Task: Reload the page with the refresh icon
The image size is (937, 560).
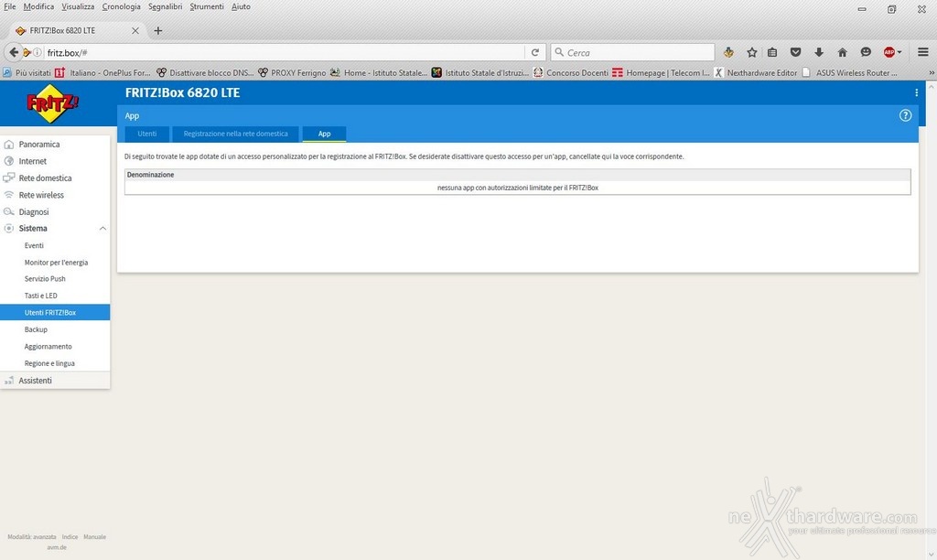Action: [534, 52]
